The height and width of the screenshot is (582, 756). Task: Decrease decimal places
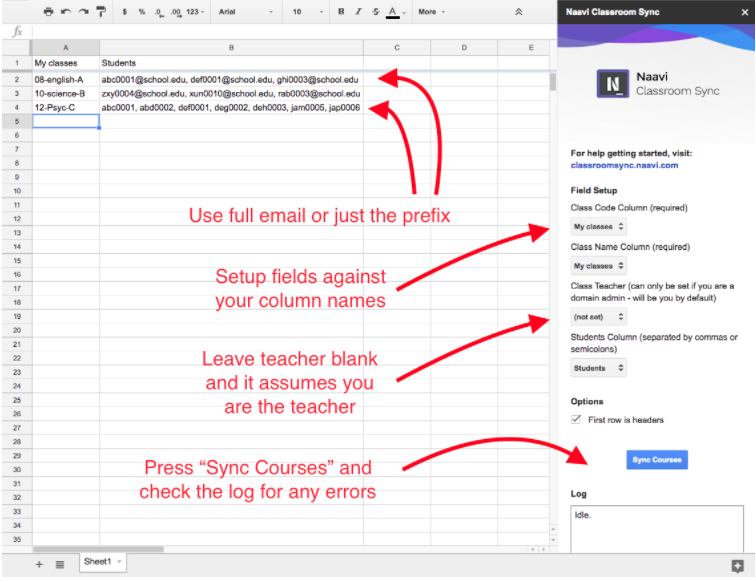(x=158, y=12)
